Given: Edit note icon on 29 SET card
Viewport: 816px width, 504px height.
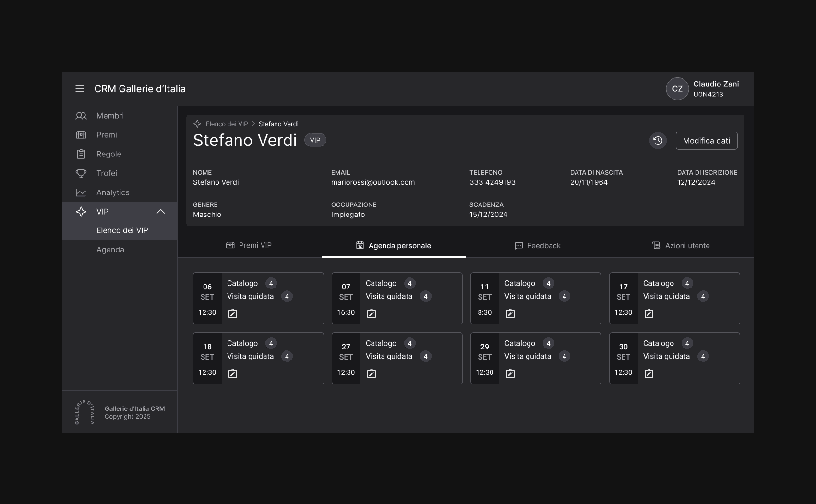Looking at the screenshot, I should click(x=510, y=373).
